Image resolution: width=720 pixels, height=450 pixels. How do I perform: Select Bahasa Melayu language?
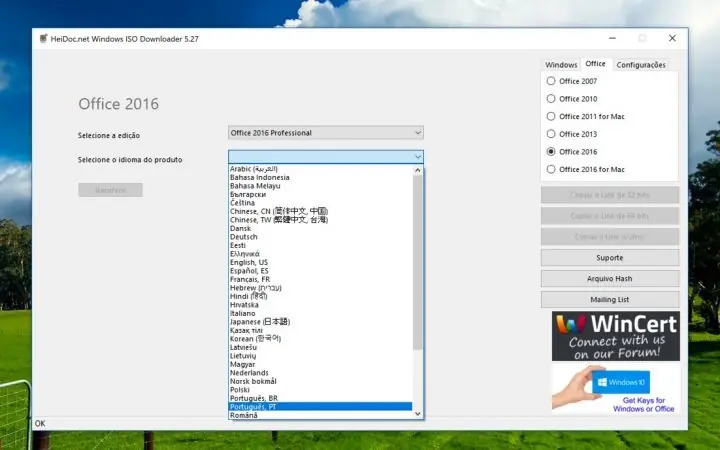(x=321, y=186)
